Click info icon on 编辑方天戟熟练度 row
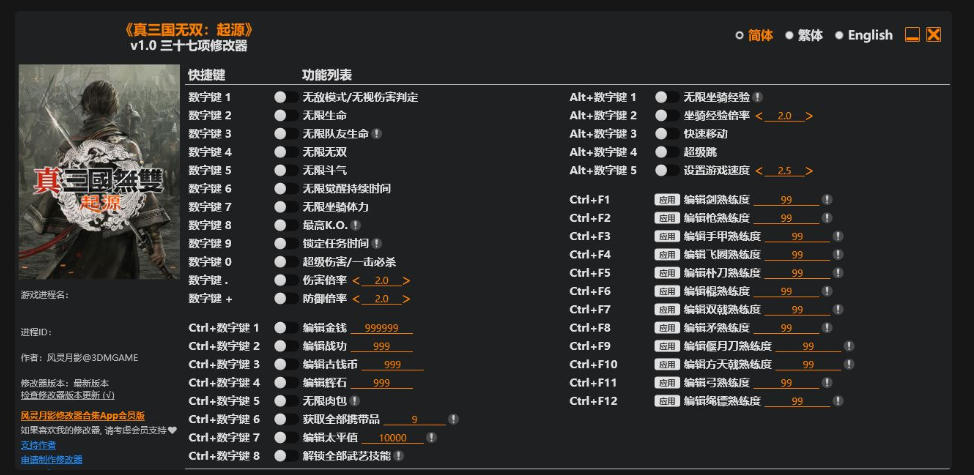 point(849,364)
